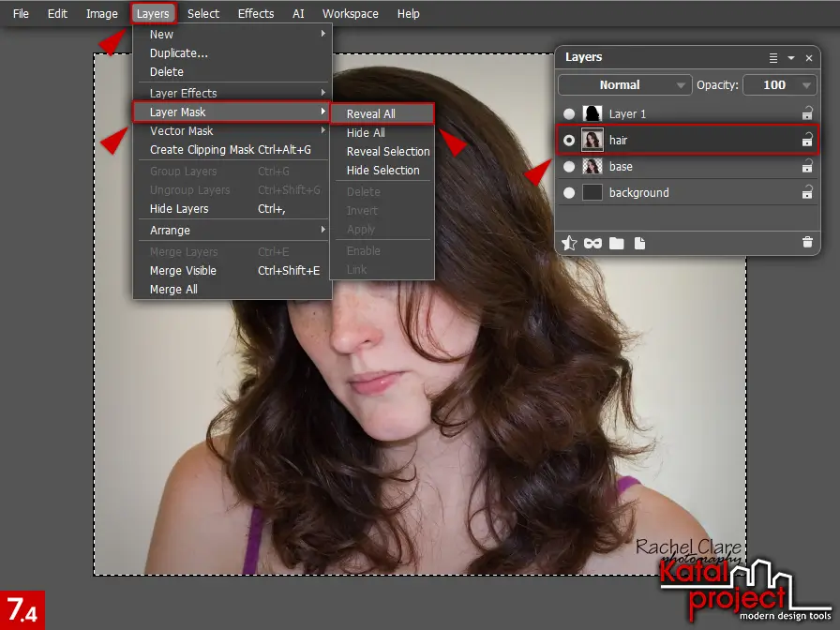
Task: Click the hair layer thumbnail
Action: coord(593,141)
